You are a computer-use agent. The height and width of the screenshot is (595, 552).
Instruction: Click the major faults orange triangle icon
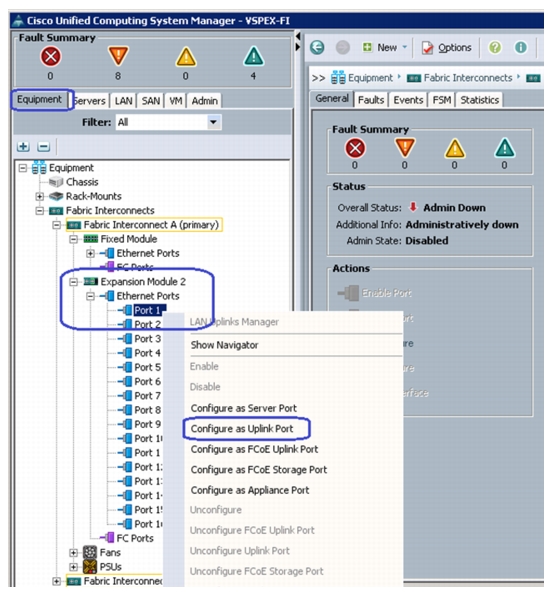[118, 56]
